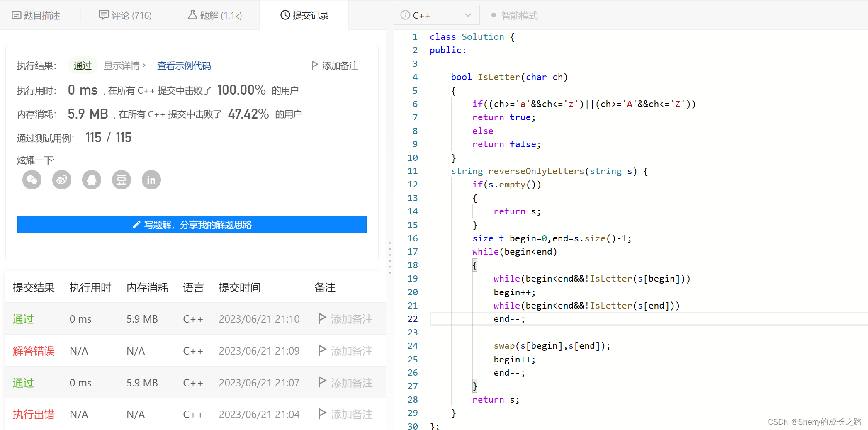Click flag icon in 21:07 submission row
The height and width of the screenshot is (430, 868).
(x=322, y=382)
